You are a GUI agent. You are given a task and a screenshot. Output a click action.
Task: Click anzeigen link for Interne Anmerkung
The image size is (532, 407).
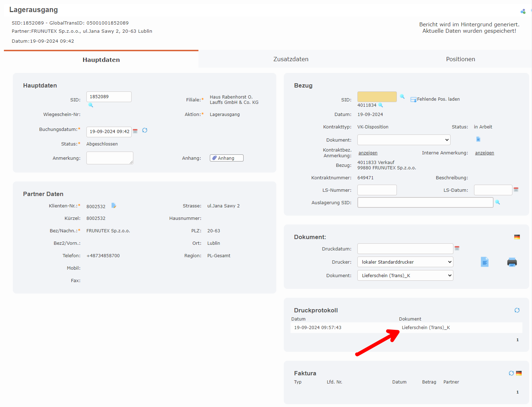pyautogui.click(x=484, y=153)
